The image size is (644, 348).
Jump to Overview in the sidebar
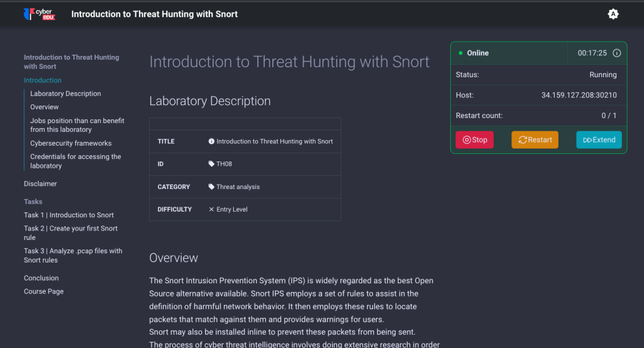coord(45,107)
